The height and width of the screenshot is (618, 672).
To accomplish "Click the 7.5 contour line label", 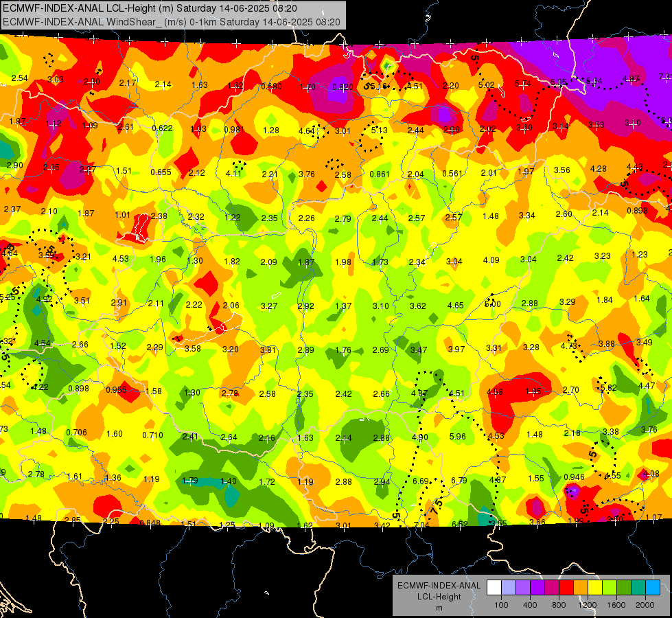I will (x=437, y=506).
